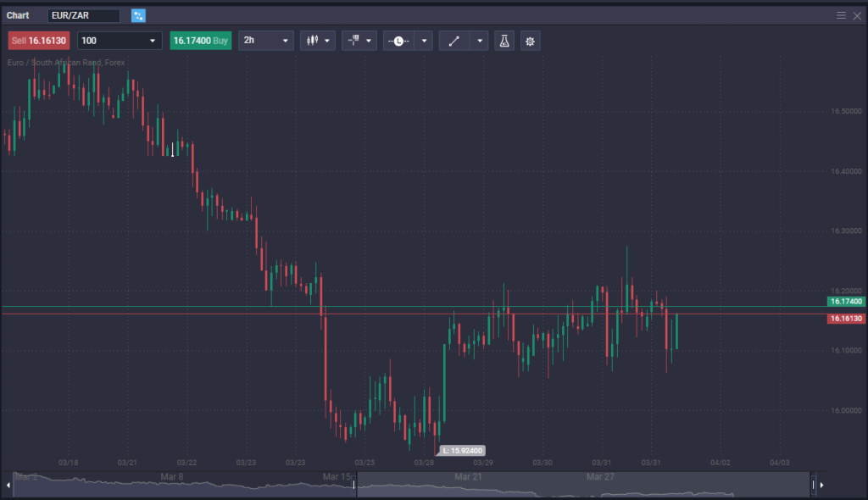Click the blue symbol link icon beside EUR/ZAR
This screenshot has width=868, height=500.
137,15
